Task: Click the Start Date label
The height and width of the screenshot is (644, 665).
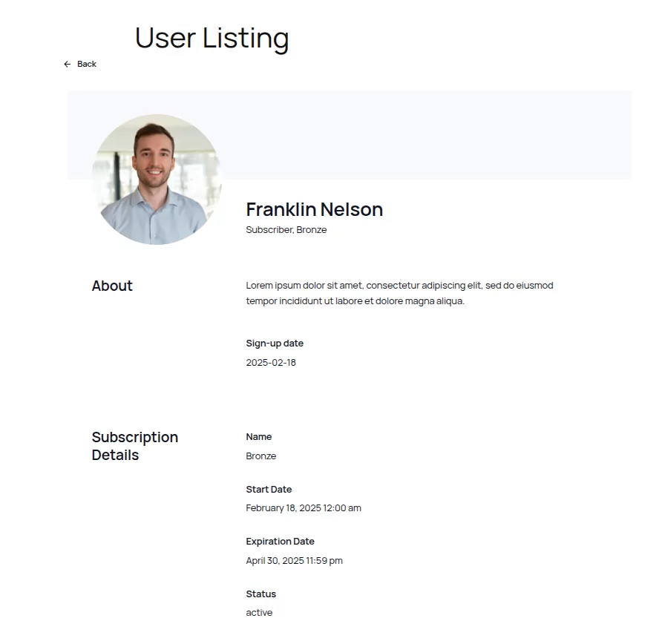Action: [x=269, y=489]
